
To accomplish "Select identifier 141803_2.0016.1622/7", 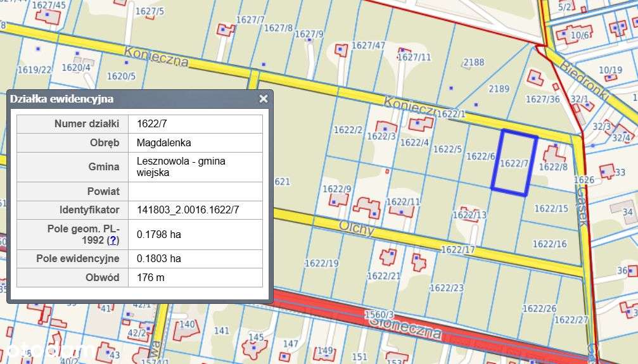I will (188, 210).
